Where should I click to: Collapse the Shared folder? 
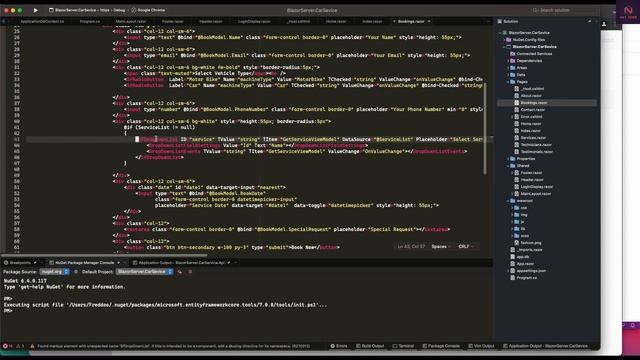[508, 166]
